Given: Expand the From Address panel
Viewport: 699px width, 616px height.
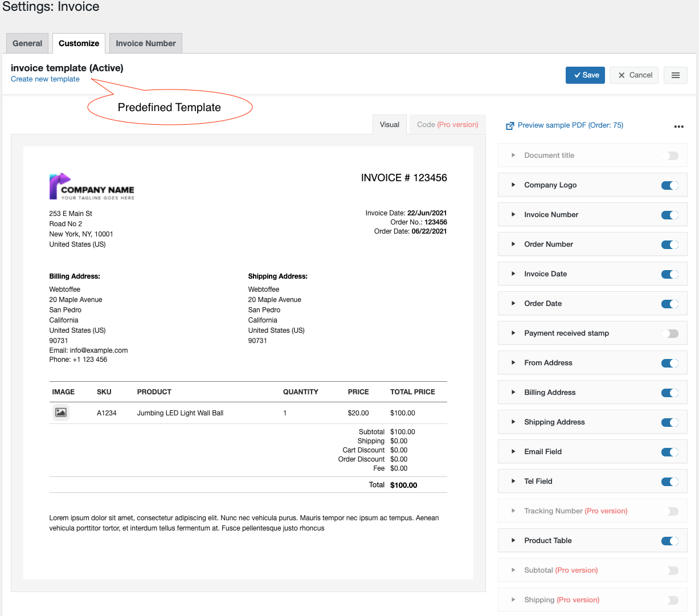Looking at the screenshot, I should (x=513, y=363).
